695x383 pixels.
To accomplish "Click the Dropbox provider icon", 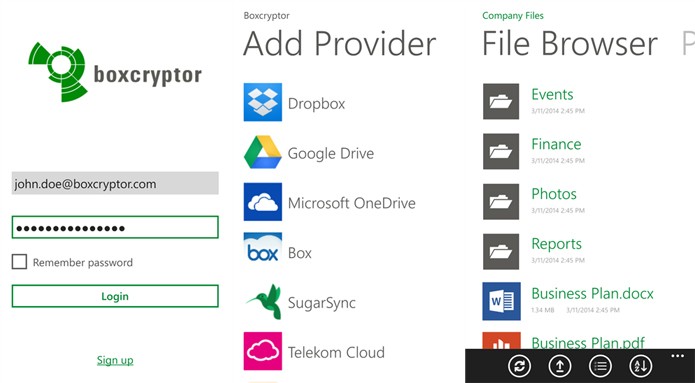I will 262,102.
